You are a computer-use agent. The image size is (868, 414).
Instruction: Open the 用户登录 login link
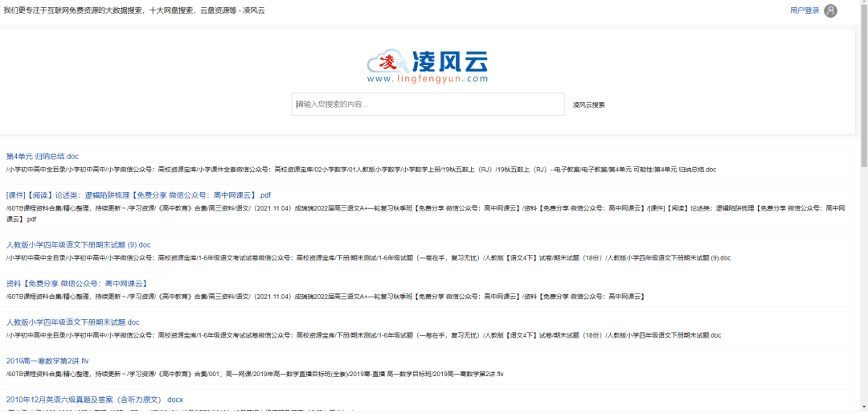click(x=805, y=10)
